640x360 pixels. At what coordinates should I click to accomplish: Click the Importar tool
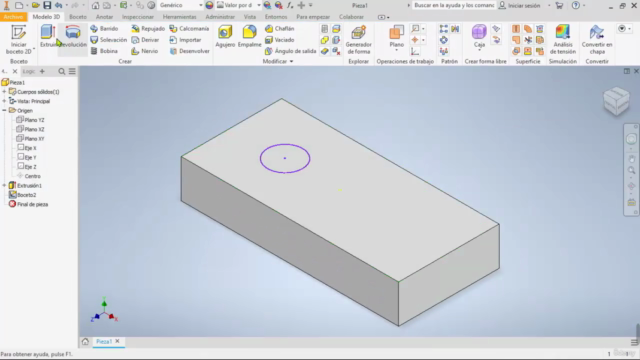click(185, 40)
